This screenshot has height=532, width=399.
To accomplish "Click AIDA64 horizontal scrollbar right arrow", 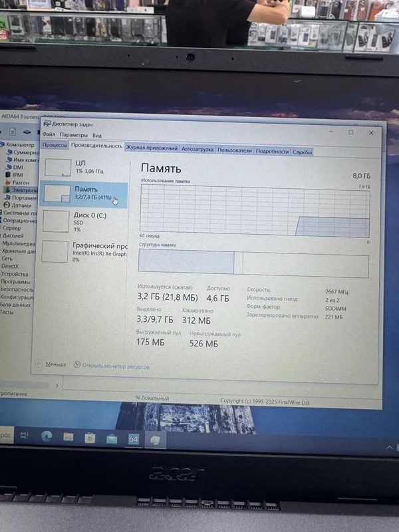I will pos(57,386).
